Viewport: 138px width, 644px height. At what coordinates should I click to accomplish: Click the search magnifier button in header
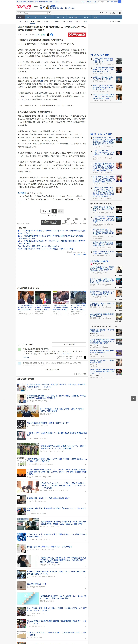coord(49,13)
